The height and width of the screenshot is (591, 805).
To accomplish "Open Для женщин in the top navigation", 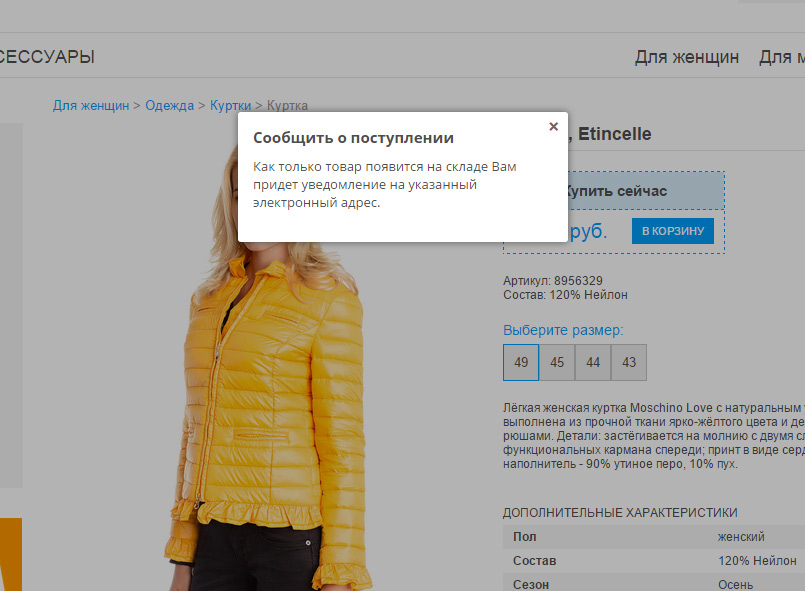I will point(686,57).
